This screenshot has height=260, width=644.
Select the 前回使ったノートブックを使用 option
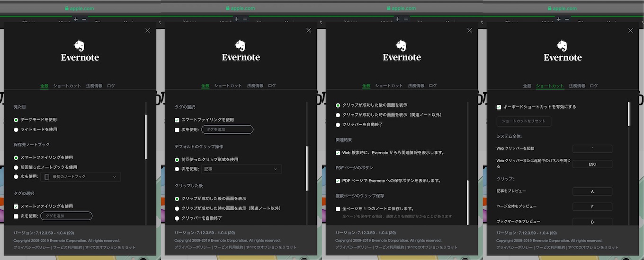point(16,167)
